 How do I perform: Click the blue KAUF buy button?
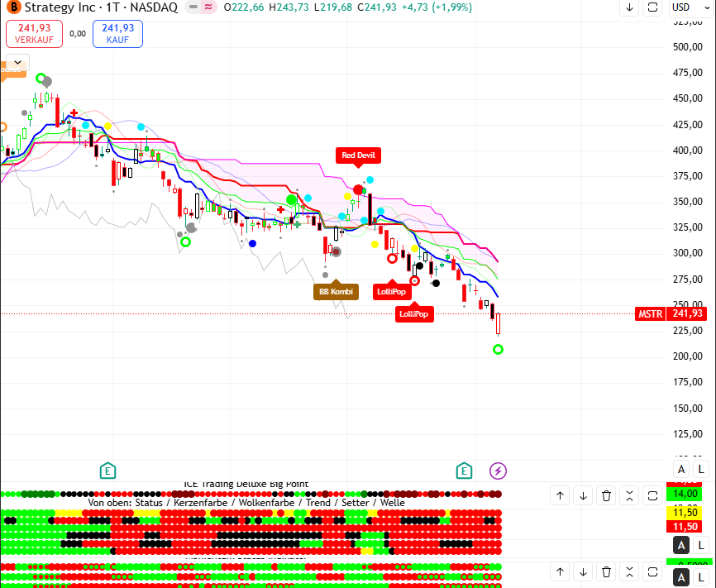(117, 33)
